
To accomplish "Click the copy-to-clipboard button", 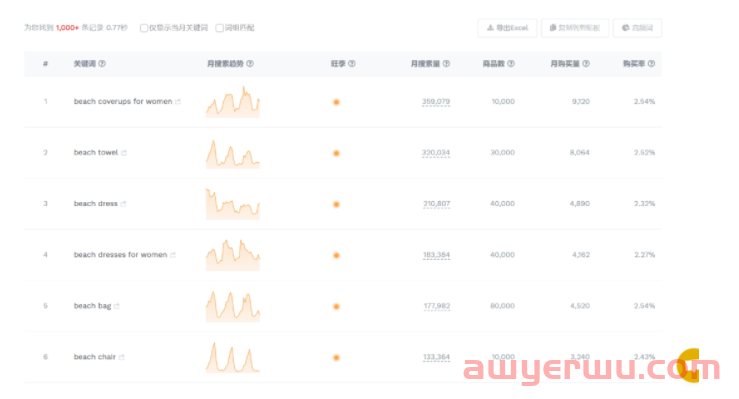I will [x=575, y=28].
